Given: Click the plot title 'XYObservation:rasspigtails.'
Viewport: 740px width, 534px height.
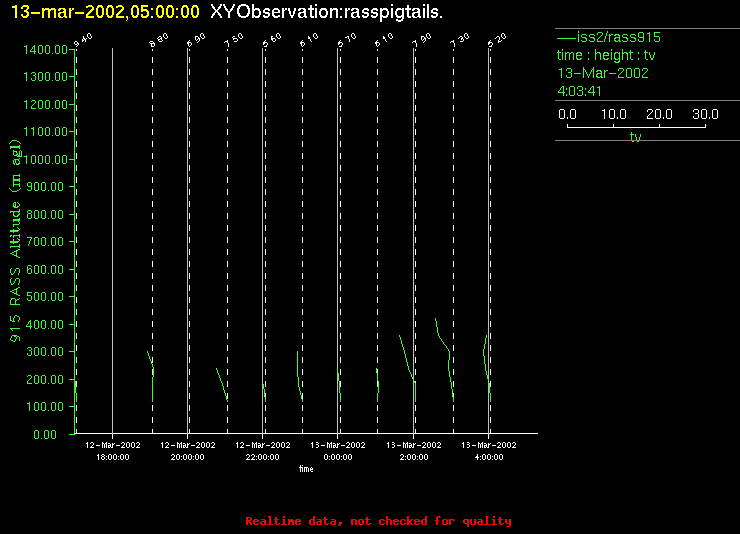Looking at the screenshot, I should (x=326, y=12).
